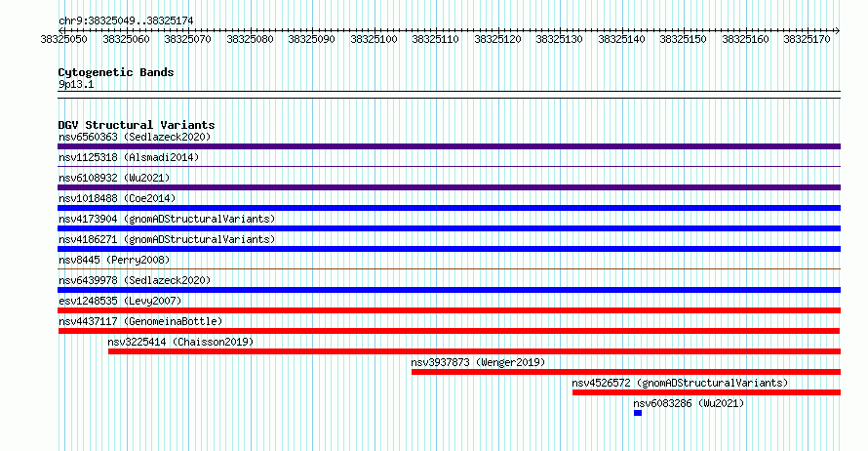Open variant label nsv6108932 (Wu2021)
This screenshot has width=868, height=451.
click(114, 178)
